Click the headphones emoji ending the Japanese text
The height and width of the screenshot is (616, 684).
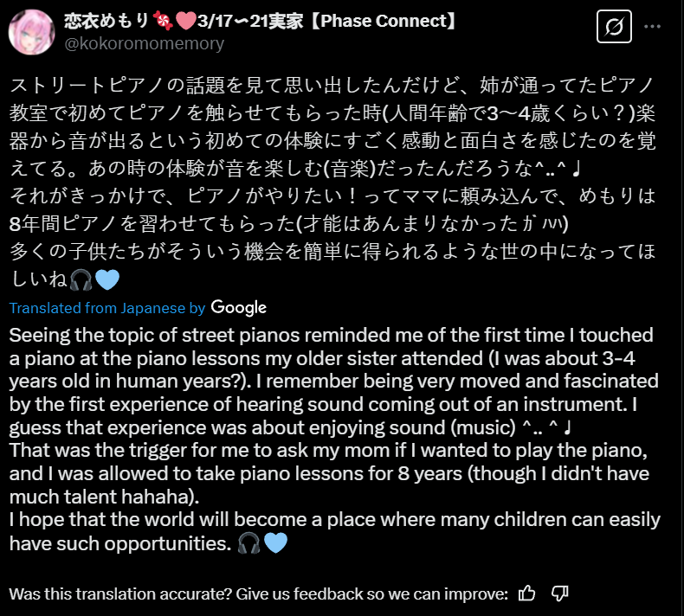[x=81, y=279]
